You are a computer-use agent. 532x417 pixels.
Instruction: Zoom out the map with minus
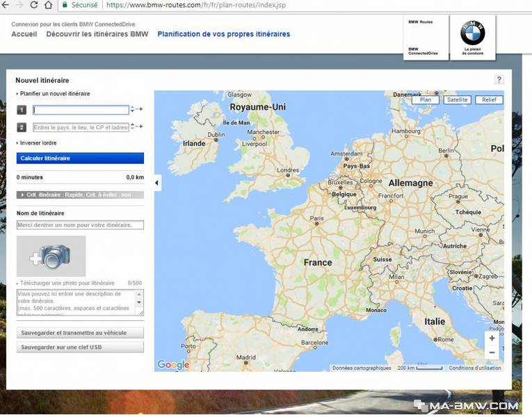(x=492, y=352)
